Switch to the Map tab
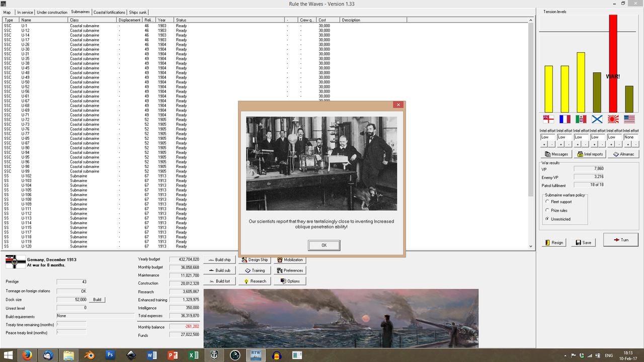Viewport: 644px width, 362px height. point(7,12)
